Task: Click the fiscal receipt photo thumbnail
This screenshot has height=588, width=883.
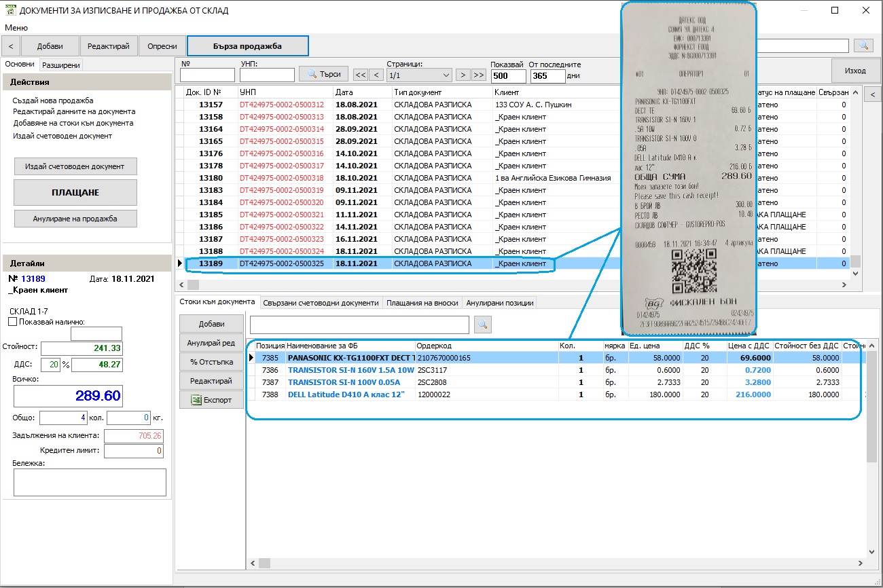Action: click(x=689, y=168)
